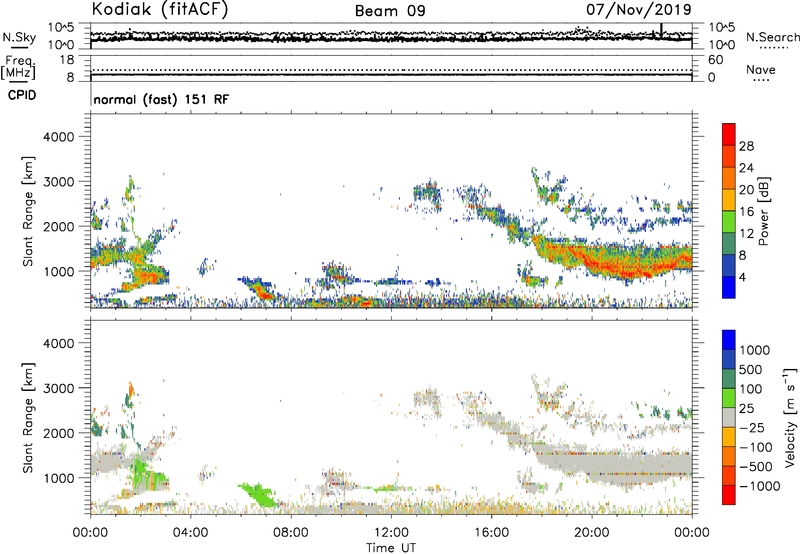Screen dimensions: 800x554
Task: Click the light green segment of Power colorbar
Action: coord(729,222)
